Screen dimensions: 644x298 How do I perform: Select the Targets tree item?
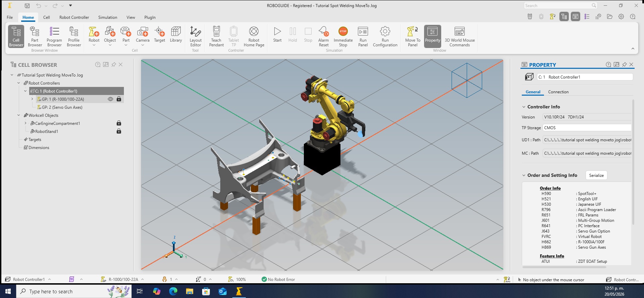[x=35, y=139]
